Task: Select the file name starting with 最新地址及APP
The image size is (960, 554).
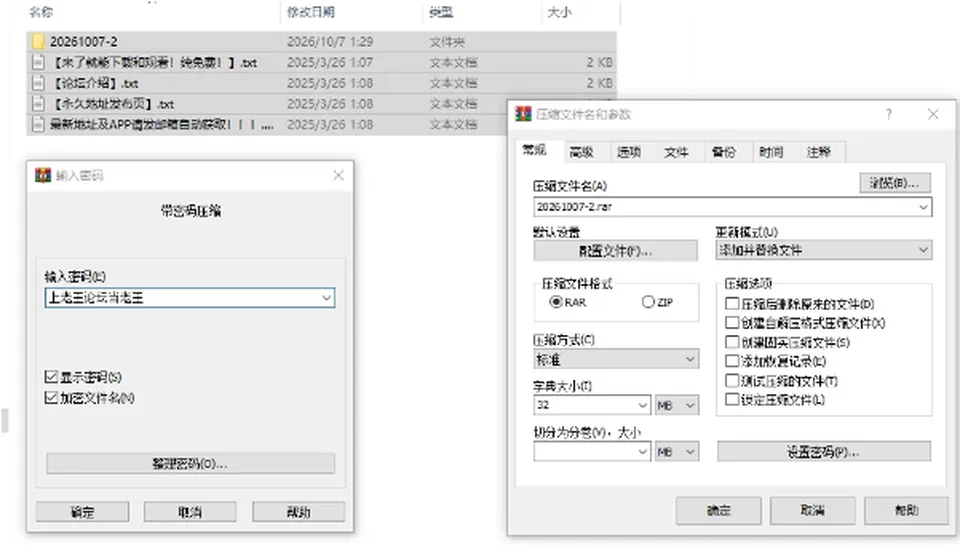Action: click(x=162, y=125)
